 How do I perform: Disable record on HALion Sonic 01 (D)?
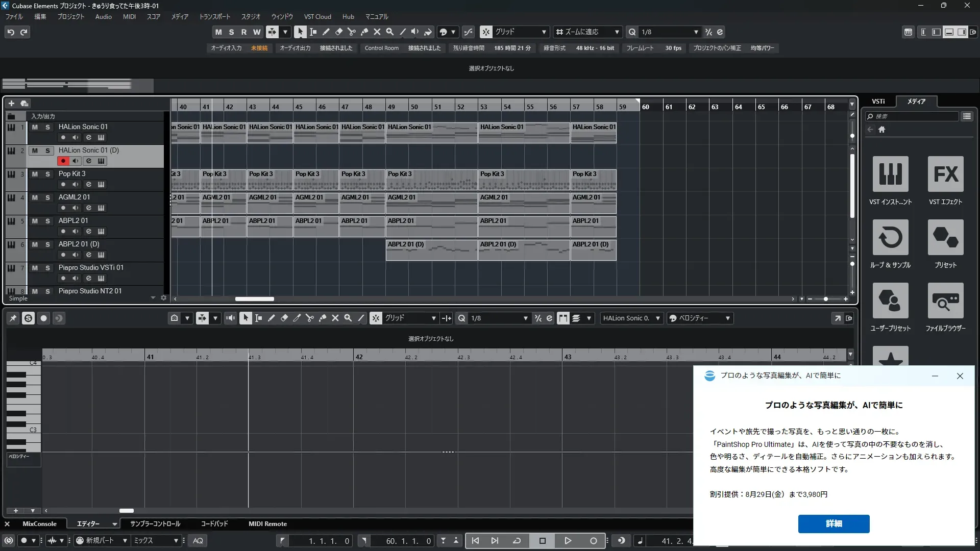tap(63, 161)
